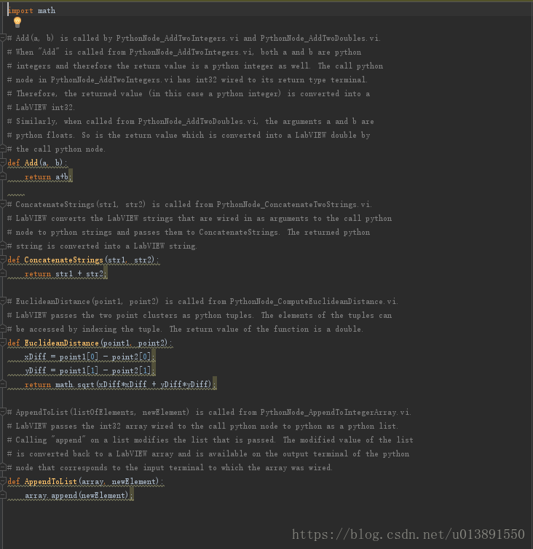Image resolution: width=533 pixels, height=549 pixels.
Task: Click the 'EuclideanDistance' function name in definition
Action: coord(62,343)
